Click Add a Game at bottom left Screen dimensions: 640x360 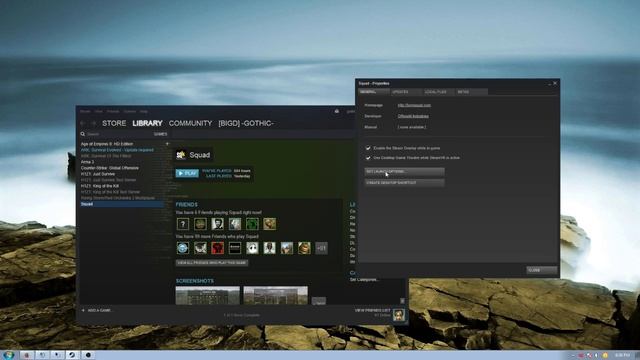(x=99, y=310)
